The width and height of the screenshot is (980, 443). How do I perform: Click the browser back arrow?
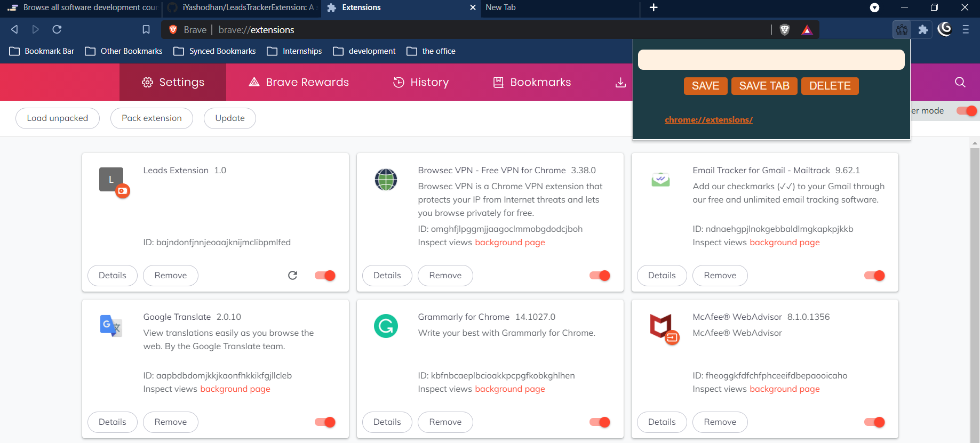pos(15,29)
